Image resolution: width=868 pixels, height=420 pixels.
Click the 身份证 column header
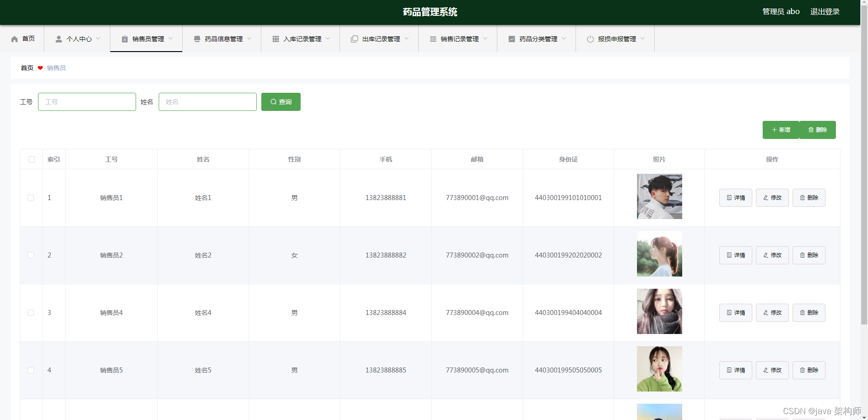tap(568, 159)
